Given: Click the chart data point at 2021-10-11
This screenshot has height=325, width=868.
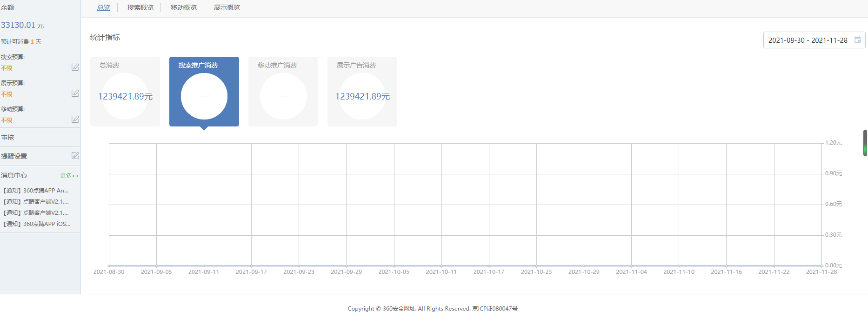Looking at the screenshot, I should 441,266.
